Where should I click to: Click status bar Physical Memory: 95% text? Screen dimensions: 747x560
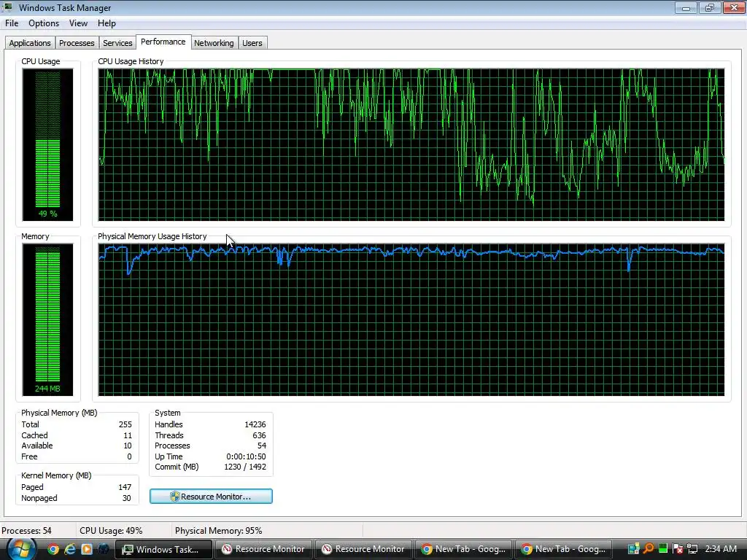(219, 531)
